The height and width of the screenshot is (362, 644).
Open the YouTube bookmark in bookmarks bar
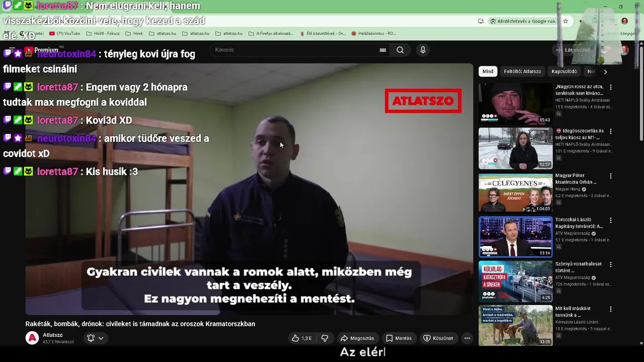(65, 34)
